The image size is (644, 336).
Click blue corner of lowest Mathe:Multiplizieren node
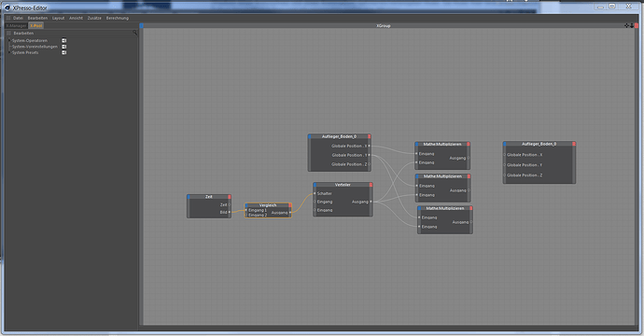click(x=419, y=208)
